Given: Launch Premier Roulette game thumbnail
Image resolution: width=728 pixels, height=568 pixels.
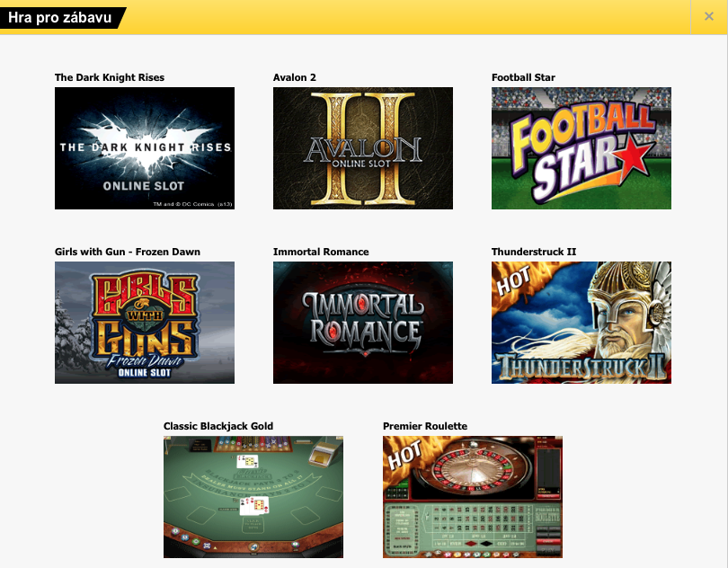Looking at the screenshot, I should (472, 496).
